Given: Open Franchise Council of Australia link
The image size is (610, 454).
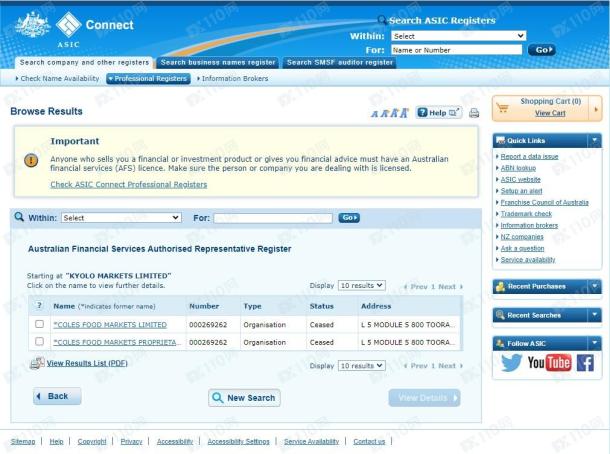Looking at the screenshot, I should pos(545,202).
